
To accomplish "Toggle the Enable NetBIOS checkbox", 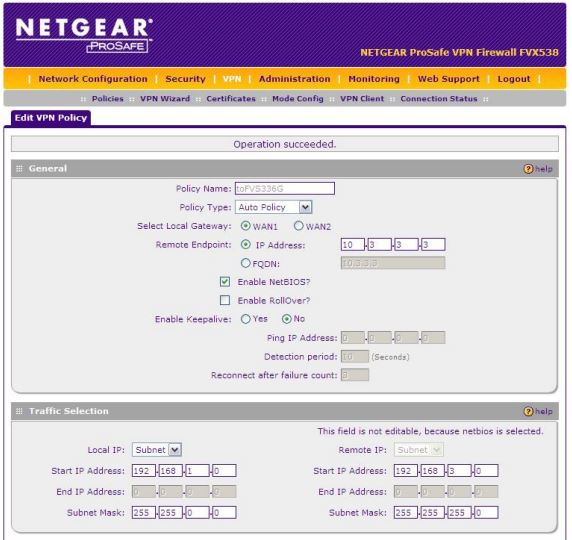I will 225,282.
